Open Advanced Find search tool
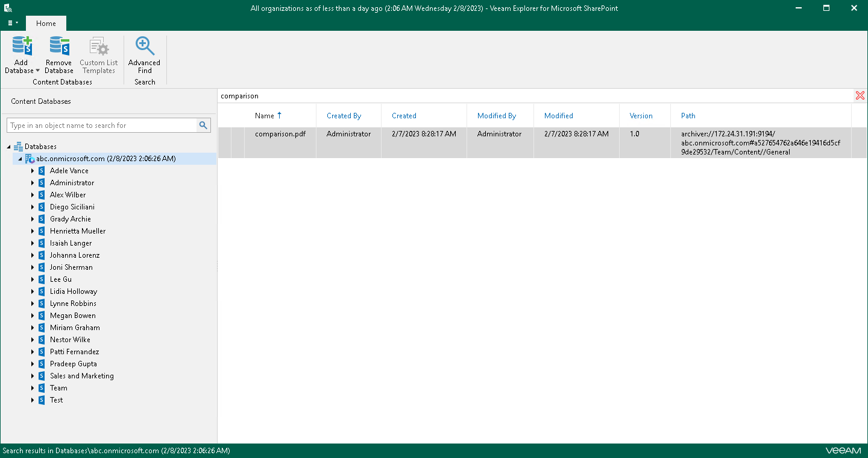The width and height of the screenshot is (868, 458). [145, 55]
